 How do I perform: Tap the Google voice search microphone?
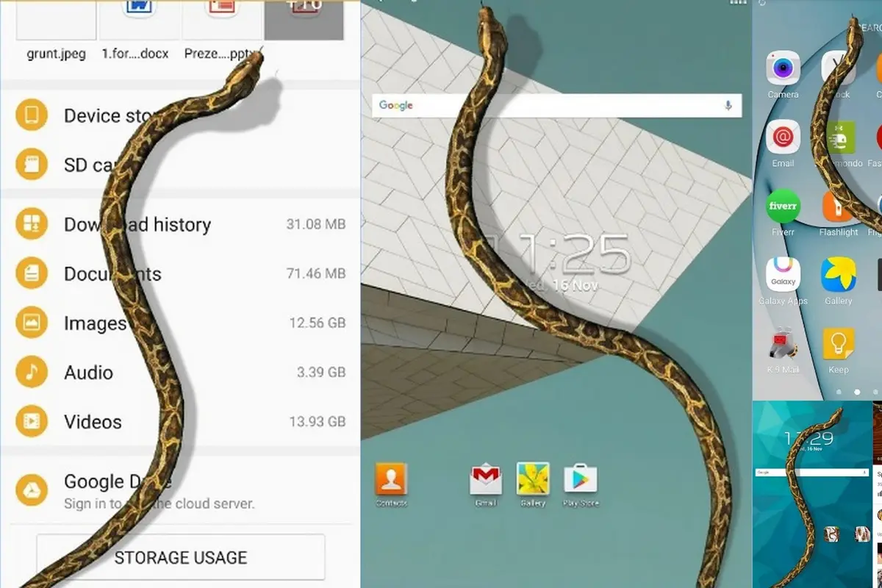[x=728, y=105]
